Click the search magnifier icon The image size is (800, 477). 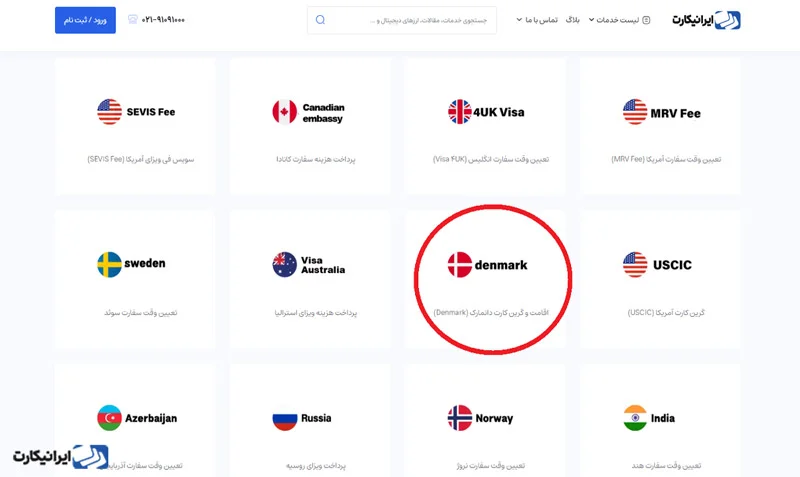pos(320,20)
